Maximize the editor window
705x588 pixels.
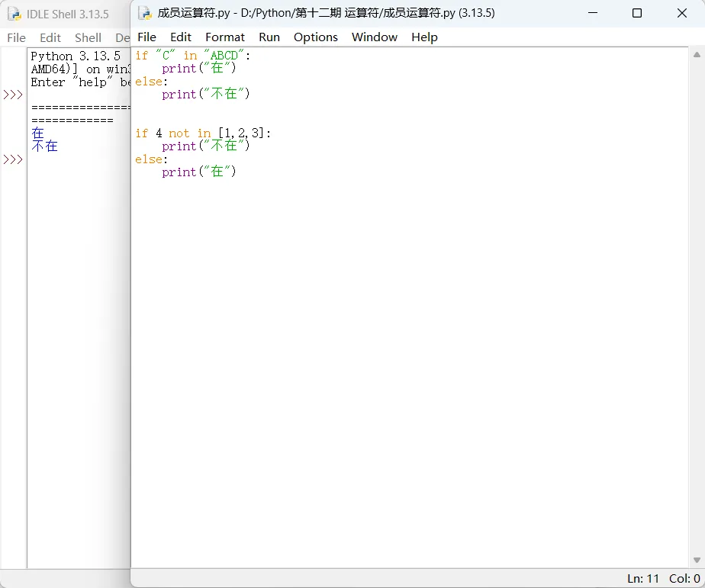636,13
